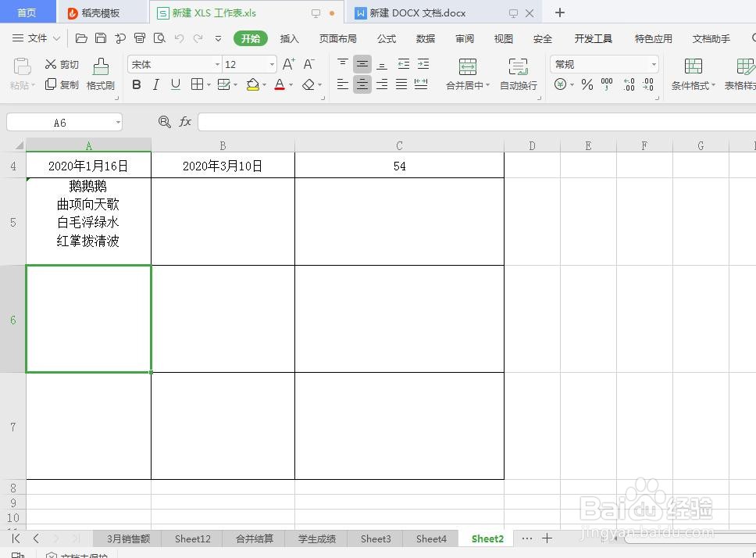Click the Copy (复制) button
This screenshot has height=558, width=756.
(62, 85)
